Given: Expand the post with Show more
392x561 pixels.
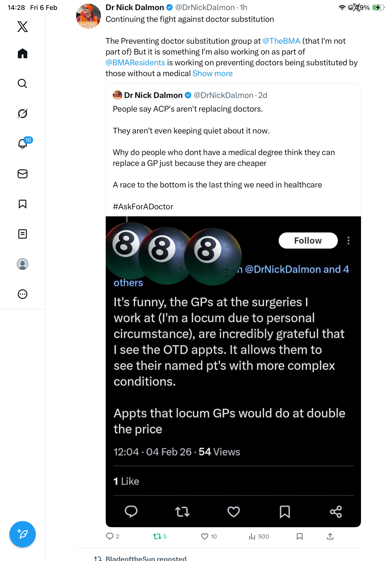Looking at the screenshot, I should pyautogui.click(x=212, y=73).
